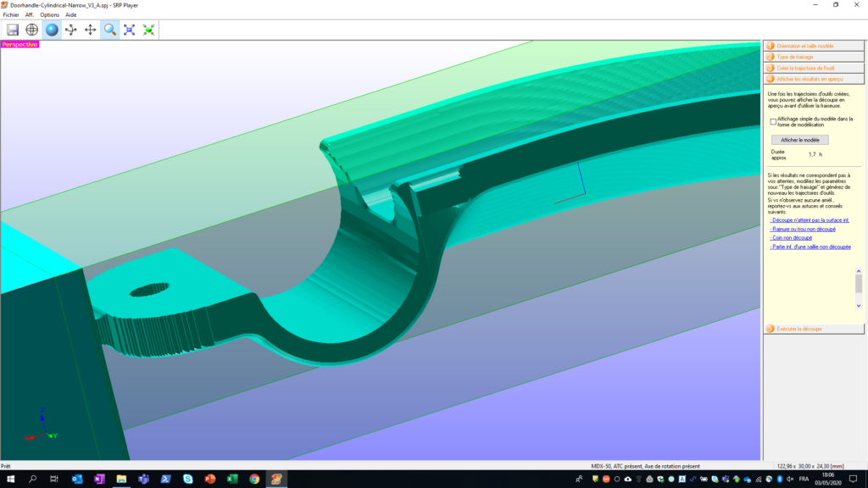
Task: Open OneNote from the taskbar
Action: (x=99, y=480)
